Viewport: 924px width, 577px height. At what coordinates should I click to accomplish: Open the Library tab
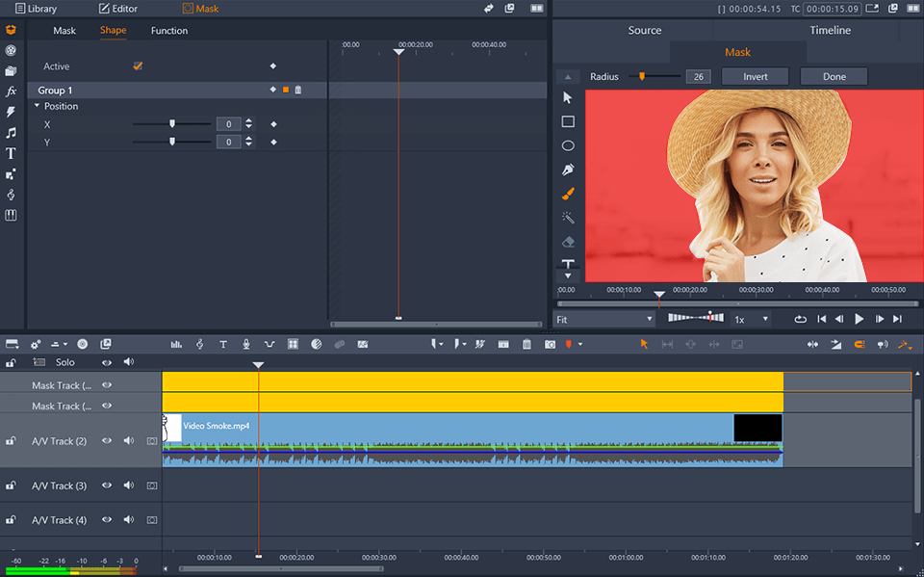(x=36, y=9)
